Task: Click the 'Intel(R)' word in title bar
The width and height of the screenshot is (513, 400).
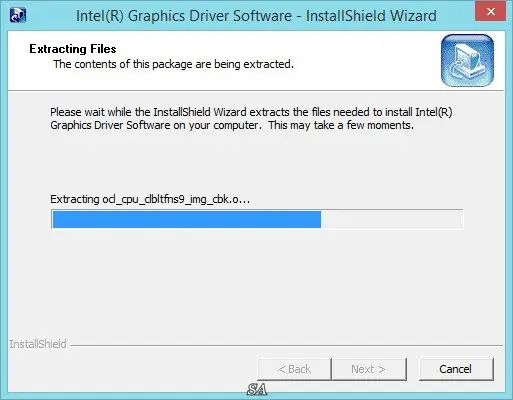Action: pyautogui.click(x=100, y=16)
